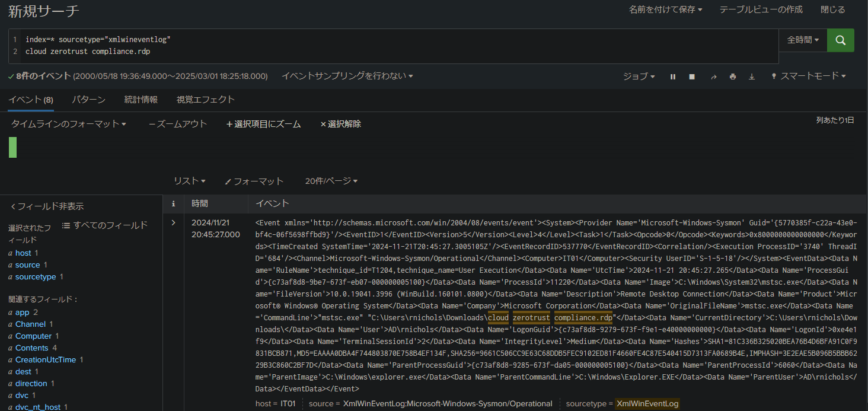Open the 名前を付けて保存 dropdown
868x411 pixels.
coord(665,9)
